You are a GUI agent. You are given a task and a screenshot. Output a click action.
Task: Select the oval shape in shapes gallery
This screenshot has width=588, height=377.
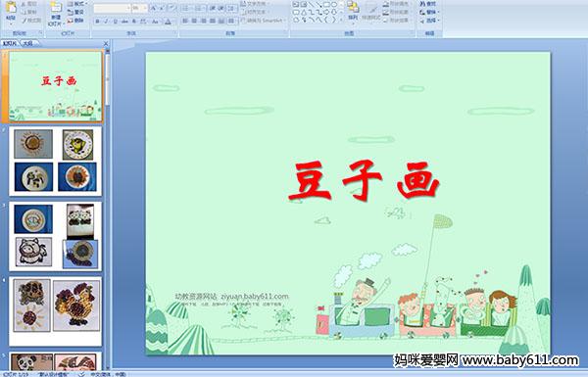click(x=334, y=5)
